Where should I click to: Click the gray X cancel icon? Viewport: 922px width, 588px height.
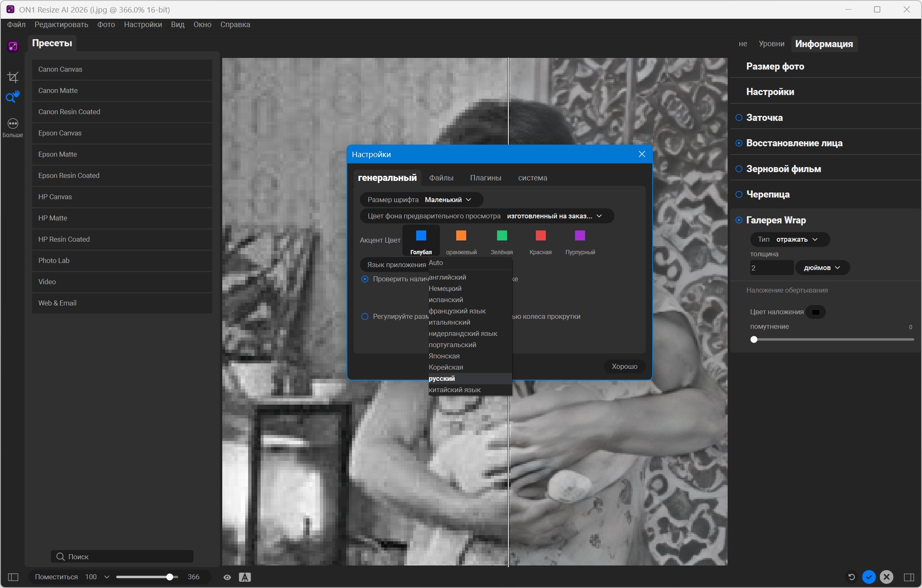coord(887,577)
